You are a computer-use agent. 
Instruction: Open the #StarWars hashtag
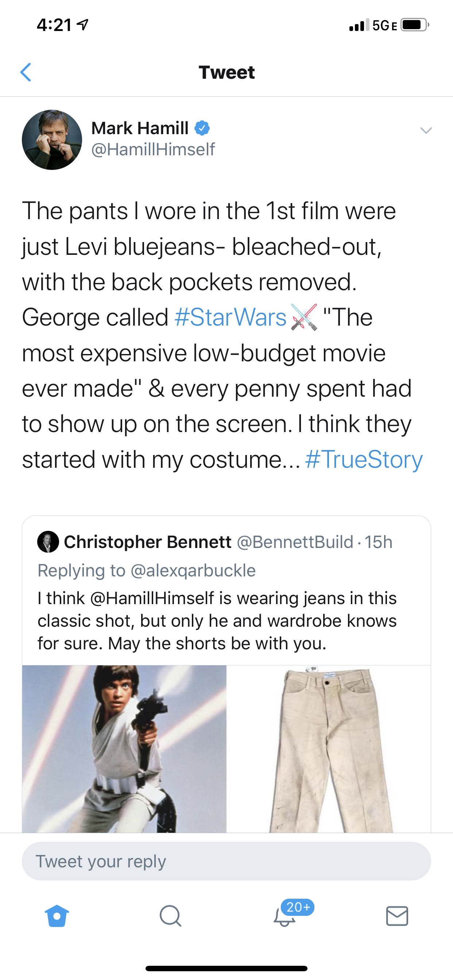(230, 317)
